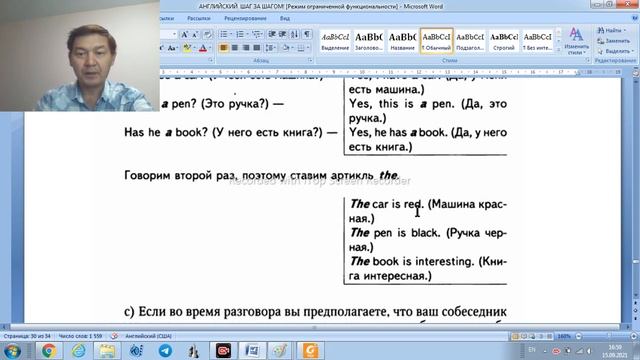Click the spelling check status icon
This screenshot has height=360, width=640.
tap(115, 336)
